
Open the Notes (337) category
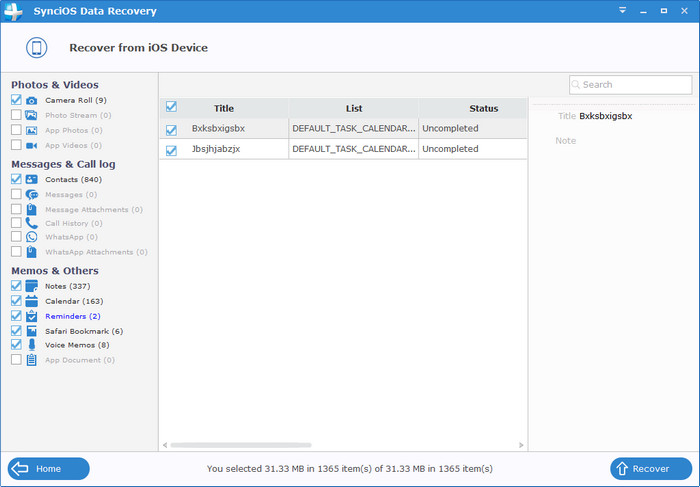point(67,286)
